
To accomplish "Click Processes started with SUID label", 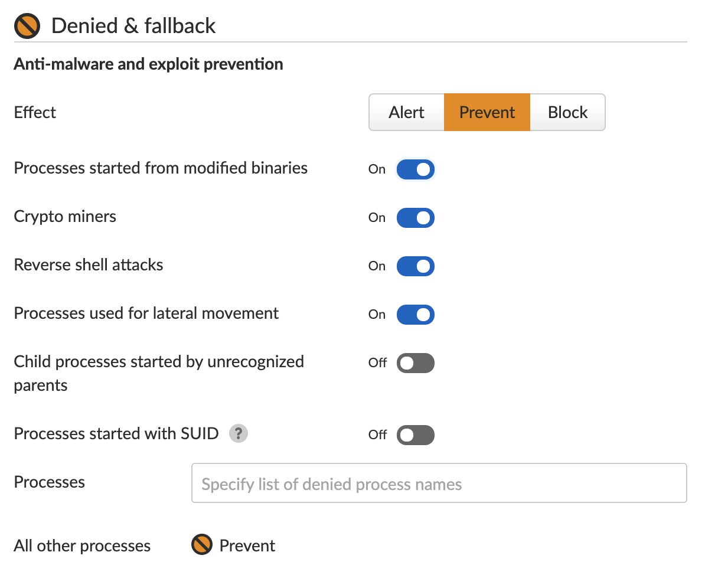I will tap(116, 434).
